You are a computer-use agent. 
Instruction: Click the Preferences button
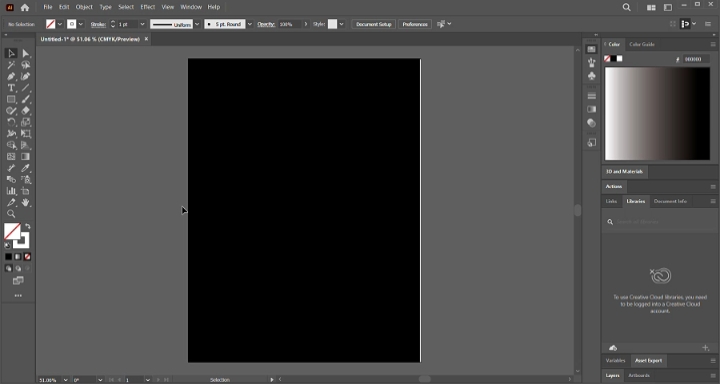[415, 24]
